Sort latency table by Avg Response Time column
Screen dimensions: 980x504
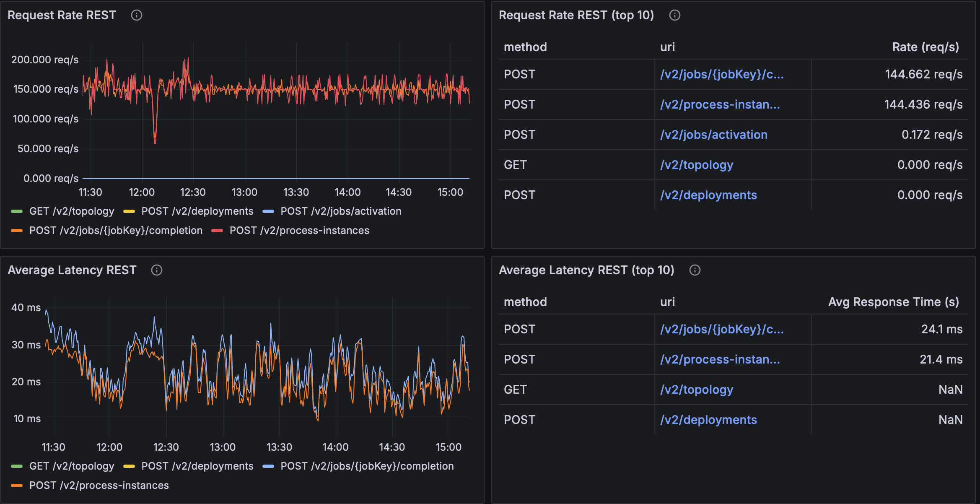point(893,302)
